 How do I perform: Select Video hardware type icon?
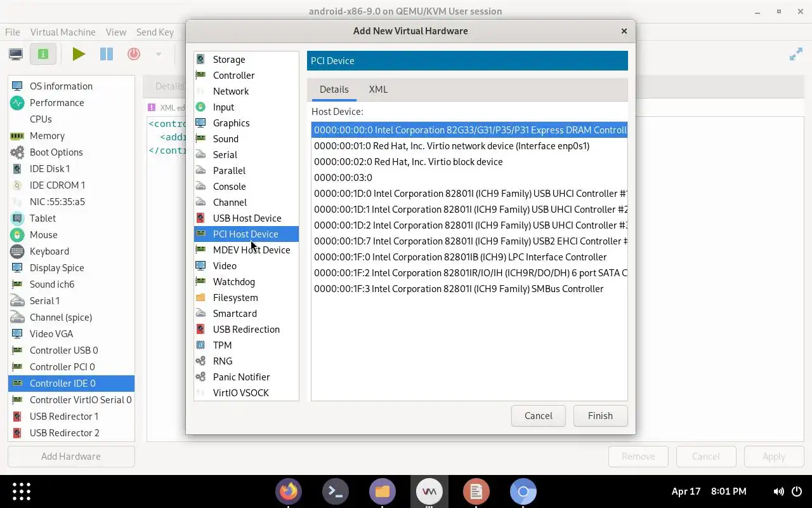(200, 265)
